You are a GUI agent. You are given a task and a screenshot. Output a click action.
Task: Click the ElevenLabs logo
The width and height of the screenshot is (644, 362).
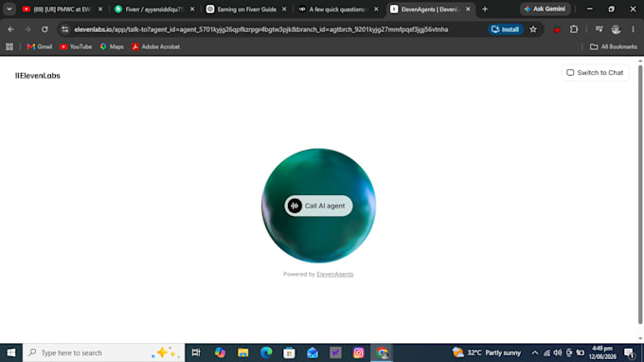pos(38,76)
